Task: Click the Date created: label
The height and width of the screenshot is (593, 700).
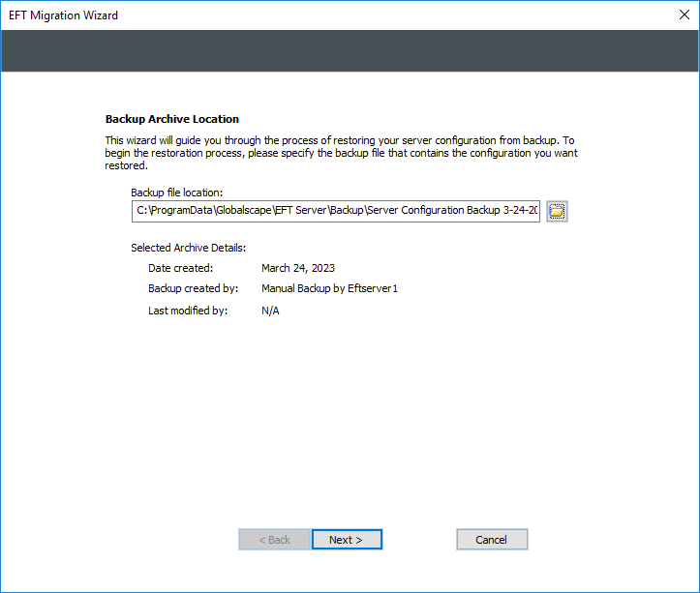Action: (180, 268)
